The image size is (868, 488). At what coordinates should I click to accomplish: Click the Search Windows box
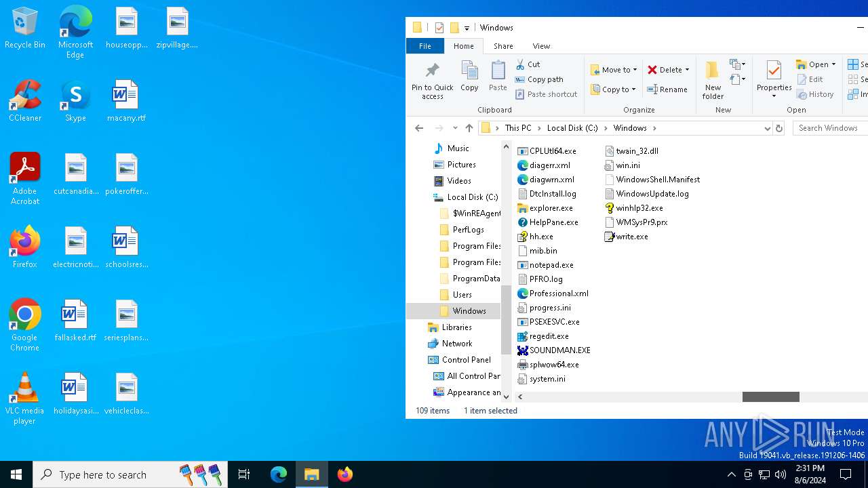click(830, 128)
